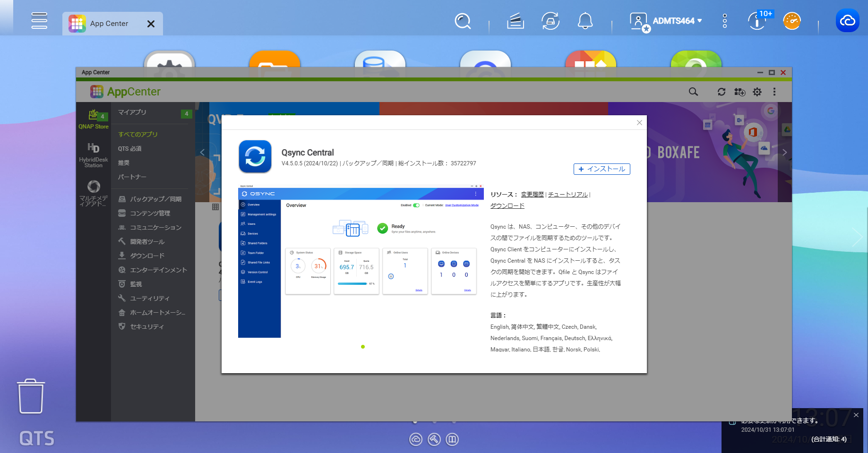The height and width of the screenshot is (453, 868).
Task: Open the info icon with 10+ badge
Action: point(758,21)
